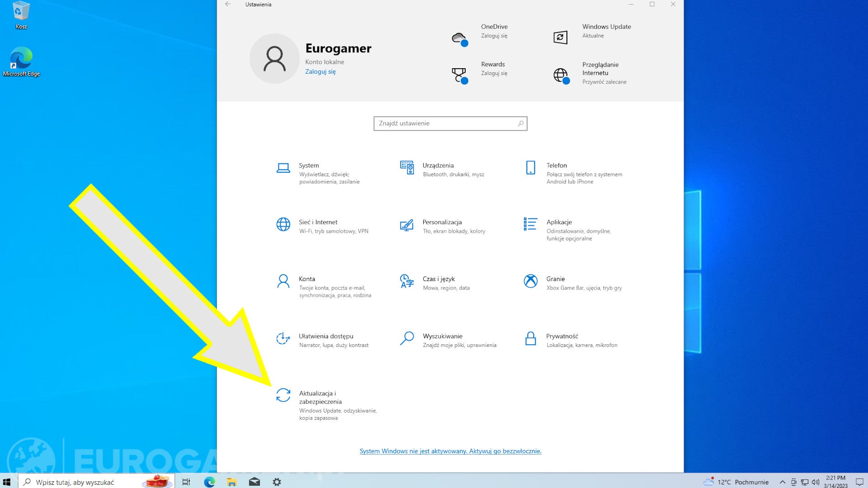Open the Kosz recycle bin on desktop
The width and height of the screenshot is (868, 488).
[x=21, y=15]
